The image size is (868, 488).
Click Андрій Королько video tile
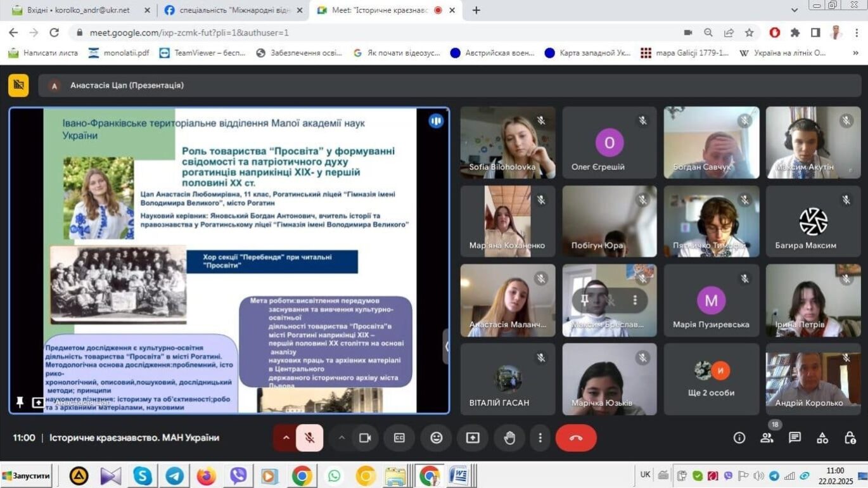[813, 379]
